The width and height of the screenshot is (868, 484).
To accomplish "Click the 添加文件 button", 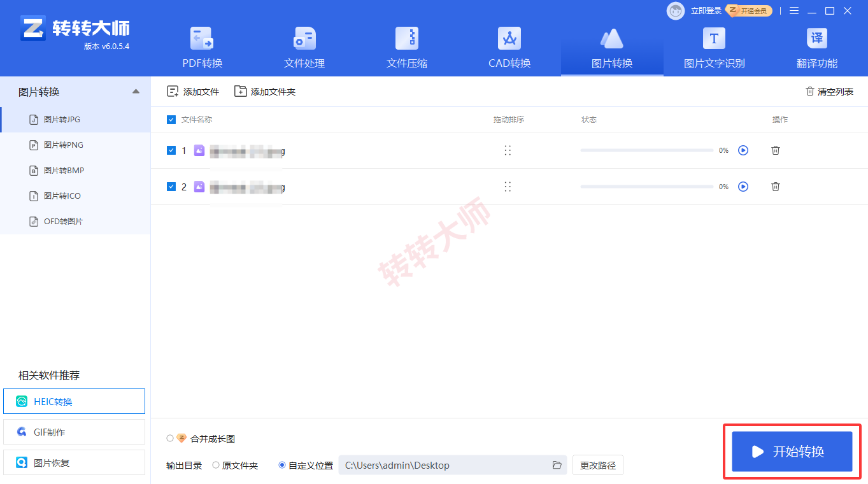I will [x=193, y=92].
